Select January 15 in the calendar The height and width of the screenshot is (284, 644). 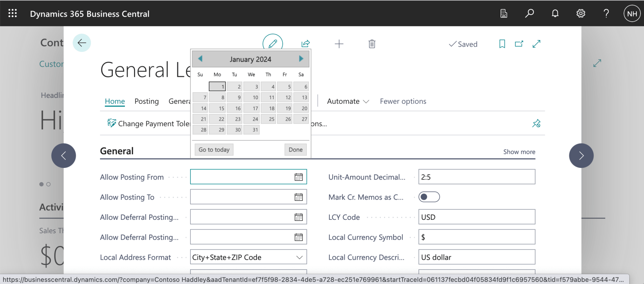pos(218,108)
